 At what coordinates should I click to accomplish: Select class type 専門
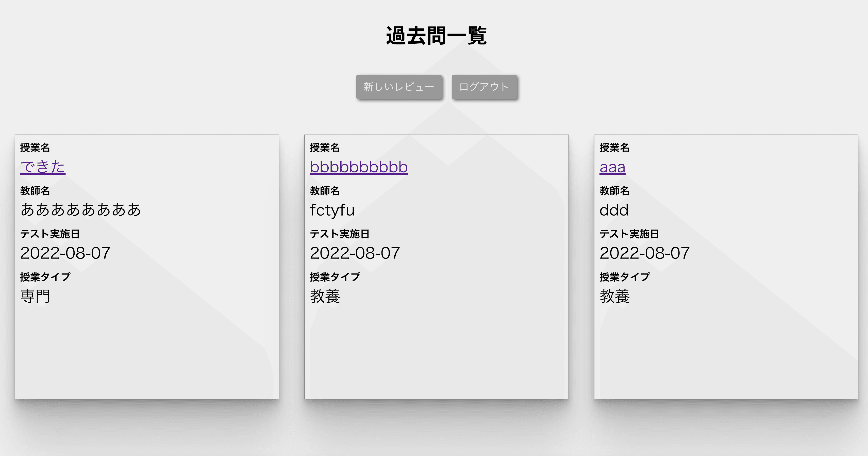point(35,296)
